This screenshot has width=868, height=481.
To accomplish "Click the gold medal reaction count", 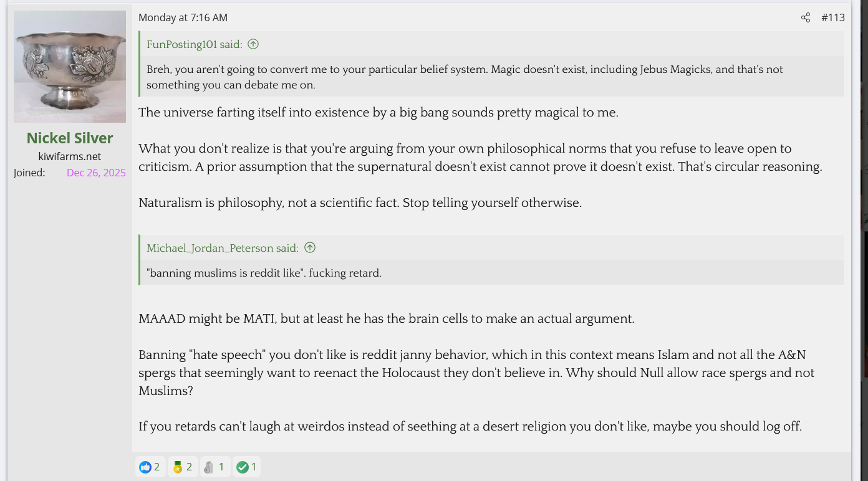I will click(x=189, y=467).
